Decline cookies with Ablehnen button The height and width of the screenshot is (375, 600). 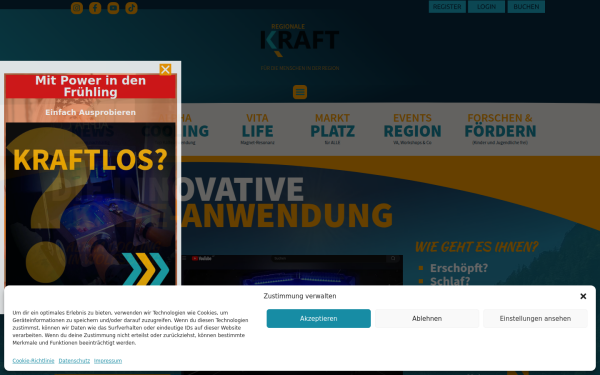pyautogui.click(x=427, y=318)
